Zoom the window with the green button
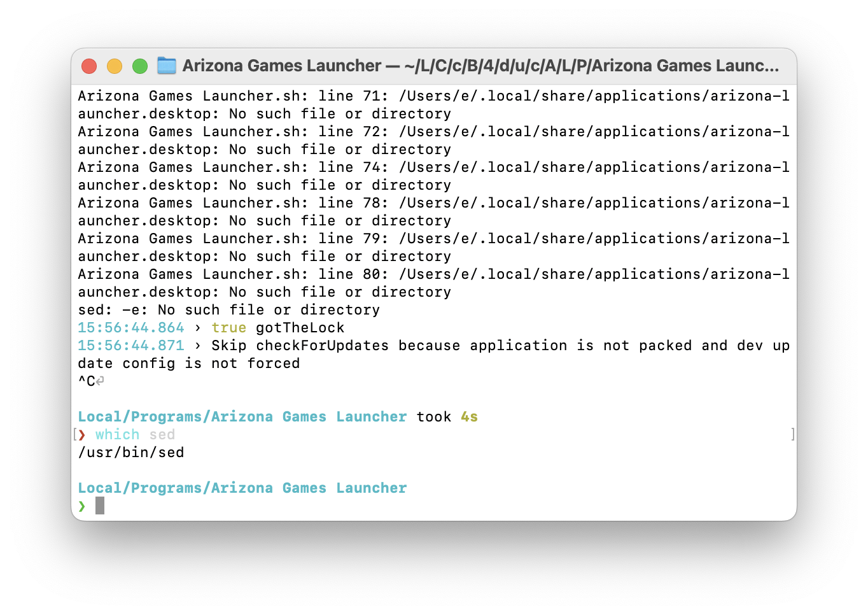This screenshot has height=615, width=868. 140,66
